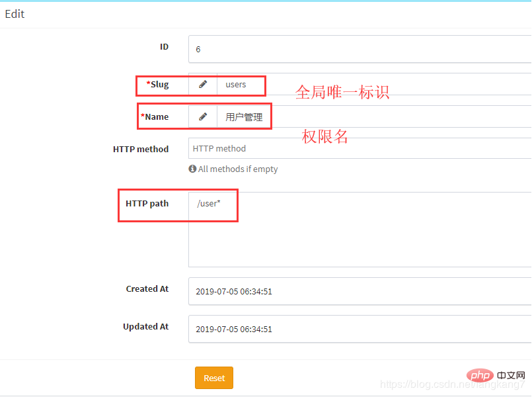The height and width of the screenshot is (397, 532).
Task: Click the pencil icon beside Slug field
Action: point(203,85)
